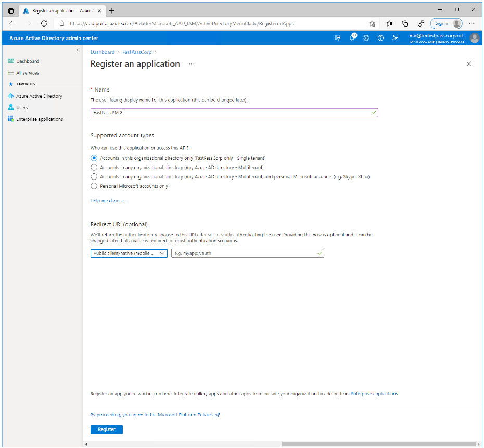Select Personal Microsoft accounts only option
484x448 pixels.
click(x=94, y=186)
